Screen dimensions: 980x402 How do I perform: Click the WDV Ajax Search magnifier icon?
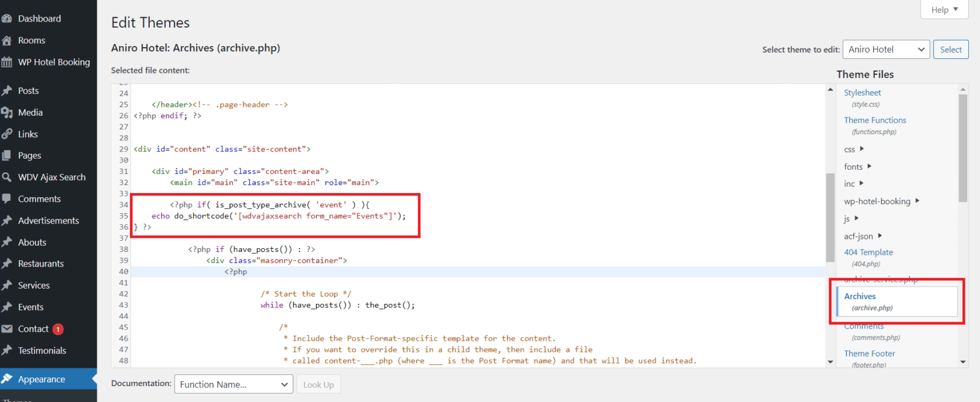point(7,177)
